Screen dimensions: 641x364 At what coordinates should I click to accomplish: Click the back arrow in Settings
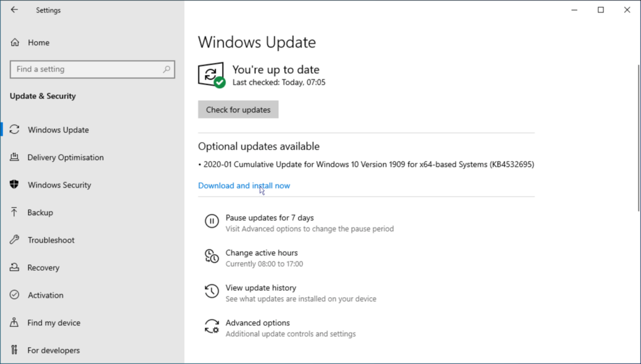[14, 10]
